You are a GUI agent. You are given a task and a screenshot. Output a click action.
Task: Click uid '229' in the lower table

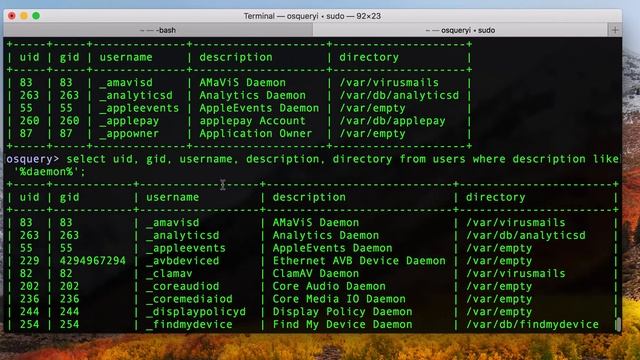click(29, 261)
